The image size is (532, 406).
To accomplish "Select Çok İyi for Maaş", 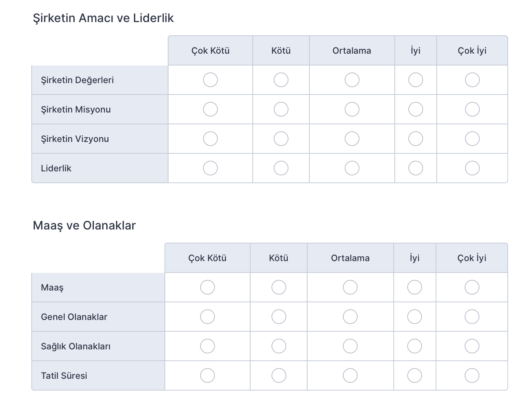I will point(472,287).
